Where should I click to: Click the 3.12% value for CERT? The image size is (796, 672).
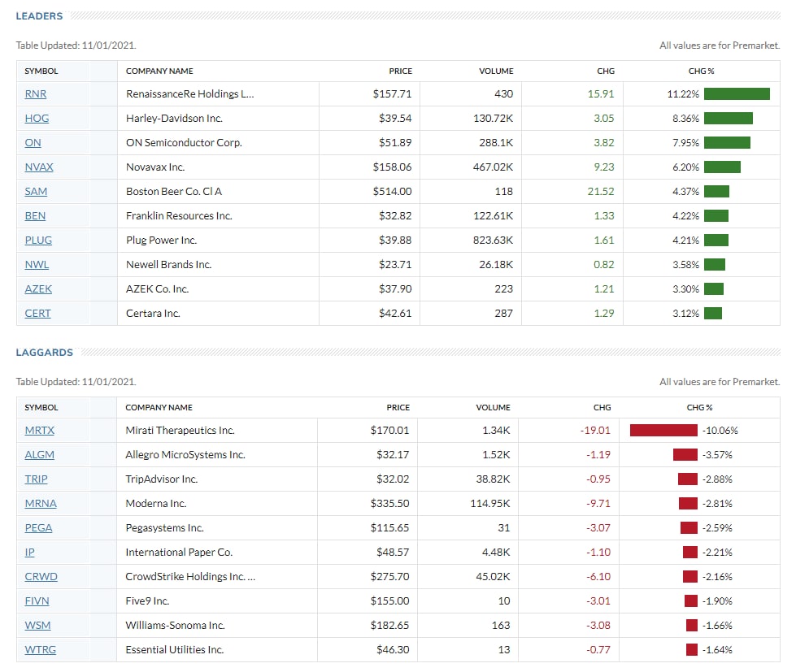(685, 313)
